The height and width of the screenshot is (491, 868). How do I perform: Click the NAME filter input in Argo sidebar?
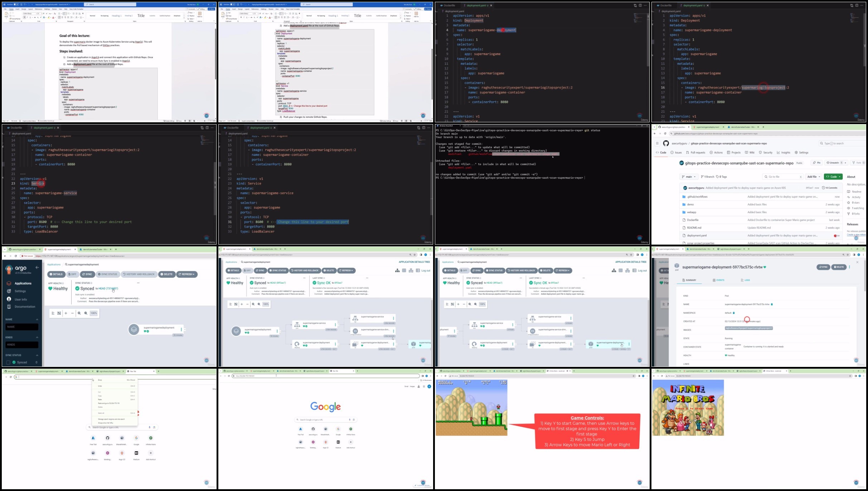pyautogui.click(x=22, y=326)
